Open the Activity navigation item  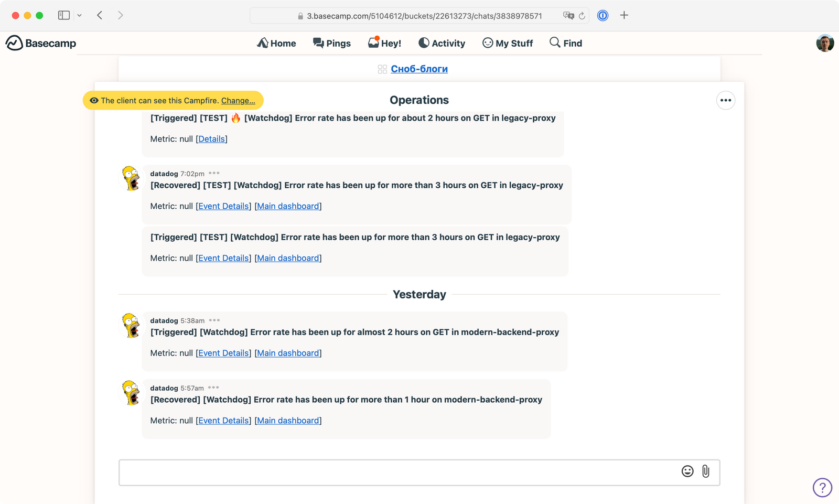click(x=442, y=43)
